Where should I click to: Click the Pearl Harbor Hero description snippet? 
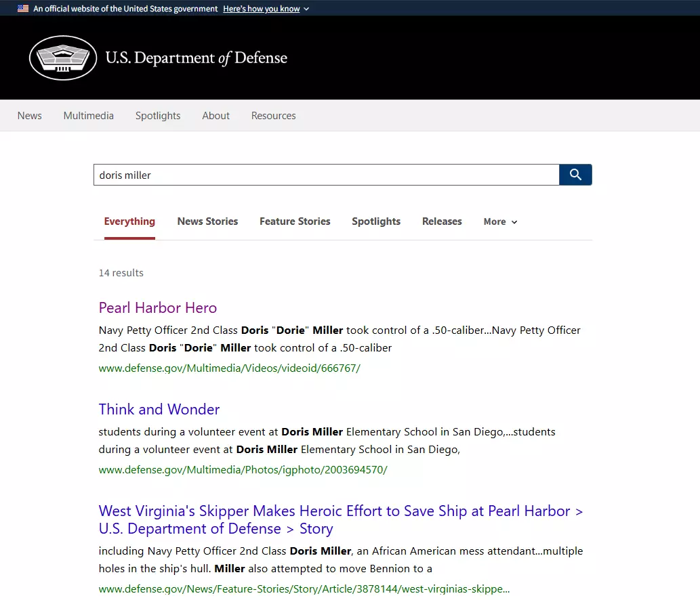[339, 339]
